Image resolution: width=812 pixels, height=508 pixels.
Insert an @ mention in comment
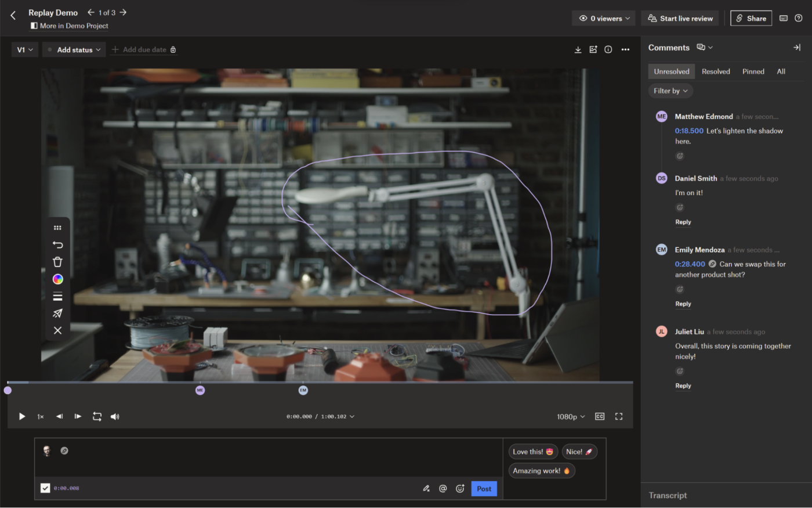coord(443,489)
